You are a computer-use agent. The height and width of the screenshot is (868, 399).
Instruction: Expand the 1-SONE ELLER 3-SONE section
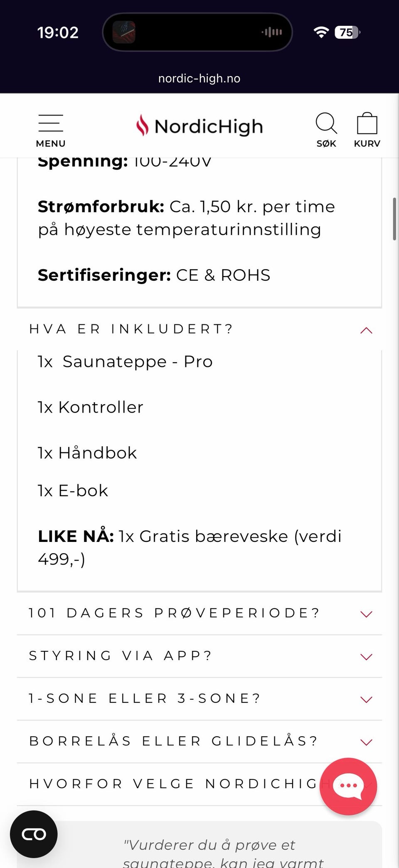tap(366, 699)
